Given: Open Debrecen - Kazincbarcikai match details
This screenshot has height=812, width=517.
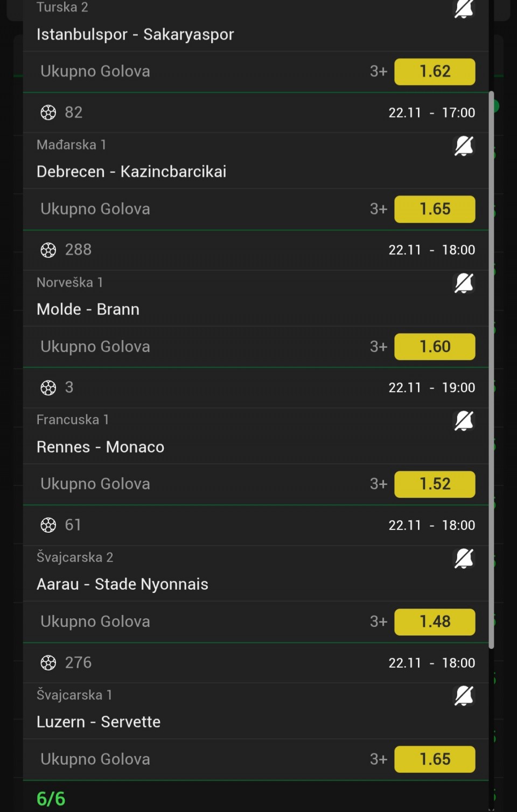Looking at the screenshot, I should 131,172.
